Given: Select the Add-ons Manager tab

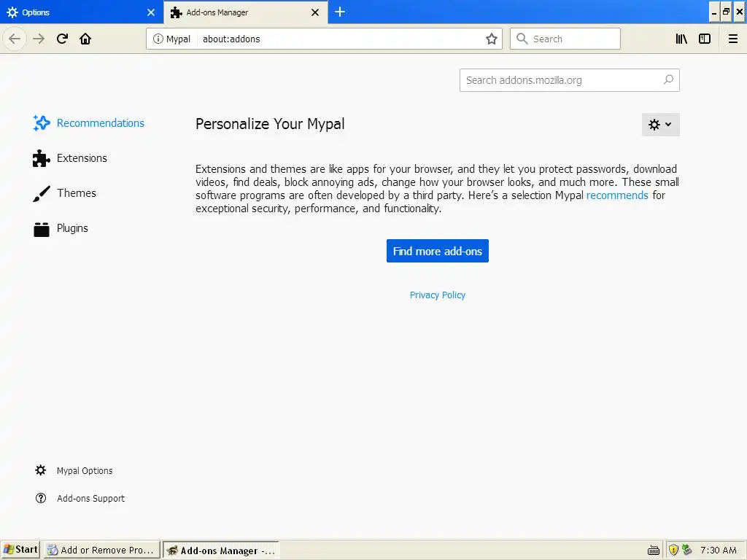Looking at the screenshot, I should (245, 12).
